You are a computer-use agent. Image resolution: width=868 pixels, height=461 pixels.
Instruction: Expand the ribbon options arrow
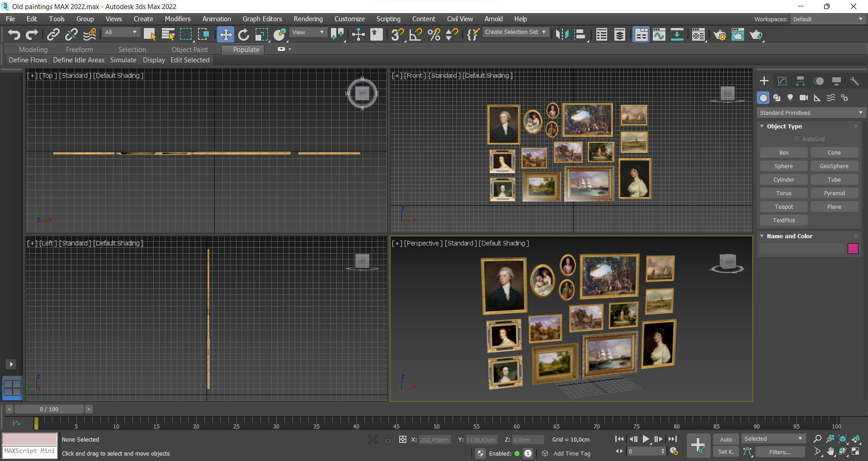pyautogui.click(x=290, y=49)
